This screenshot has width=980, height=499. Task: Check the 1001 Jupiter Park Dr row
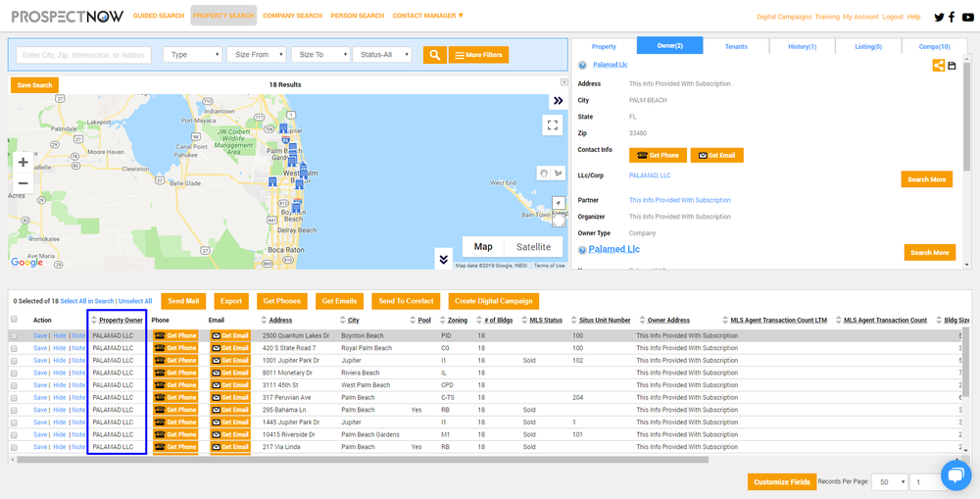(x=15, y=361)
